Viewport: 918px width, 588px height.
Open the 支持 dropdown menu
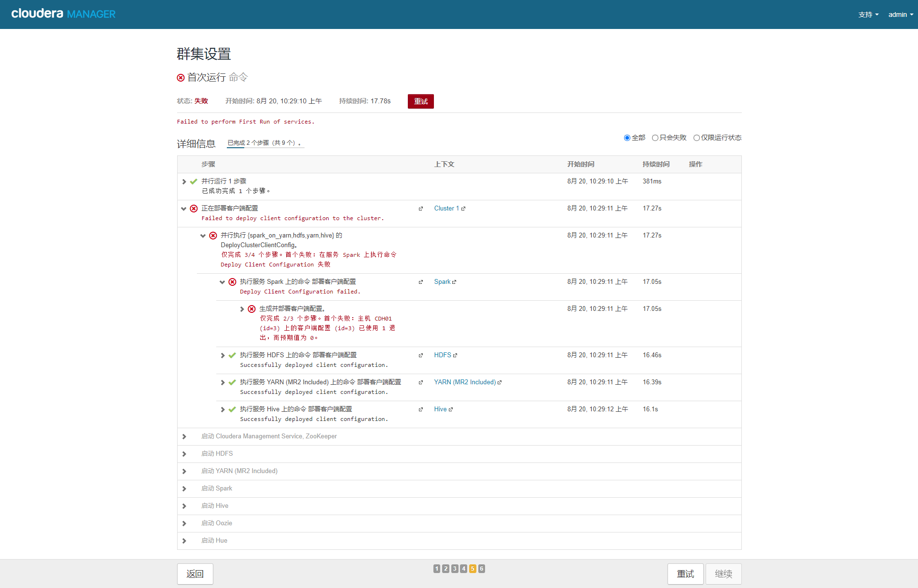click(x=868, y=14)
